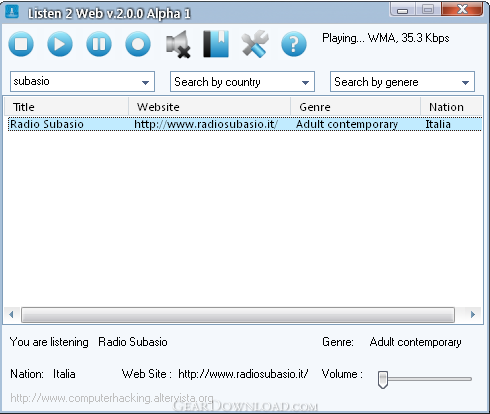This screenshot has height=414, width=490.
Task: Open help with the question mark icon
Action: click(294, 44)
